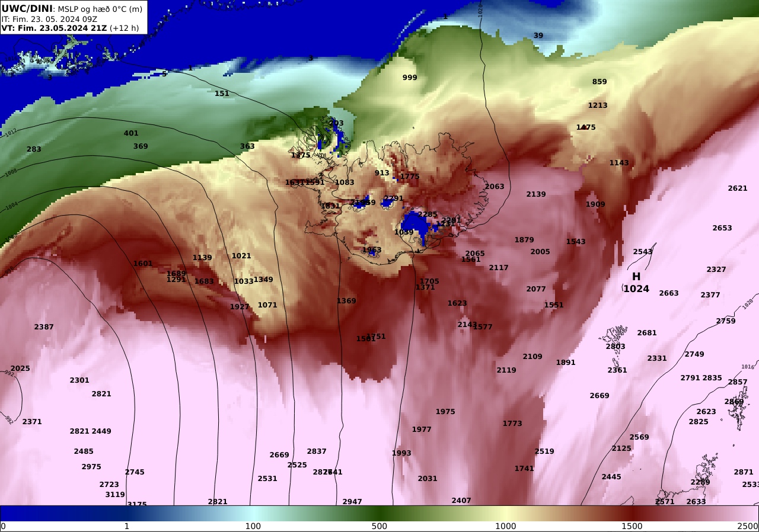Select the 2803 value
The height and width of the screenshot is (532, 759).
click(x=616, y=347)
